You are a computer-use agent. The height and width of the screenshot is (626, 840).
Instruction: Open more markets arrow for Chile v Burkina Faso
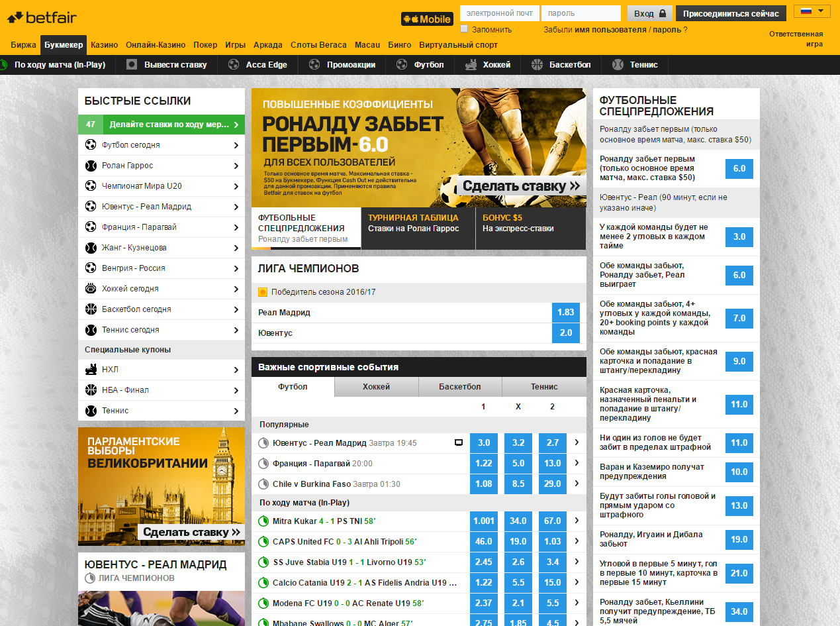coord(577,484)
